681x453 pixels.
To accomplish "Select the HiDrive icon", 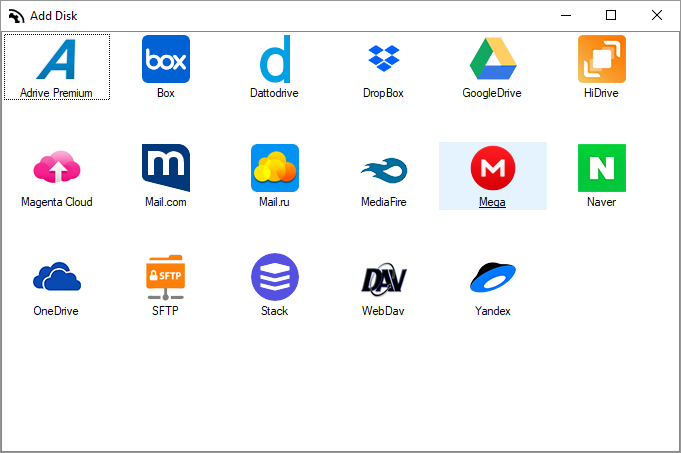I will pos(602,59).
